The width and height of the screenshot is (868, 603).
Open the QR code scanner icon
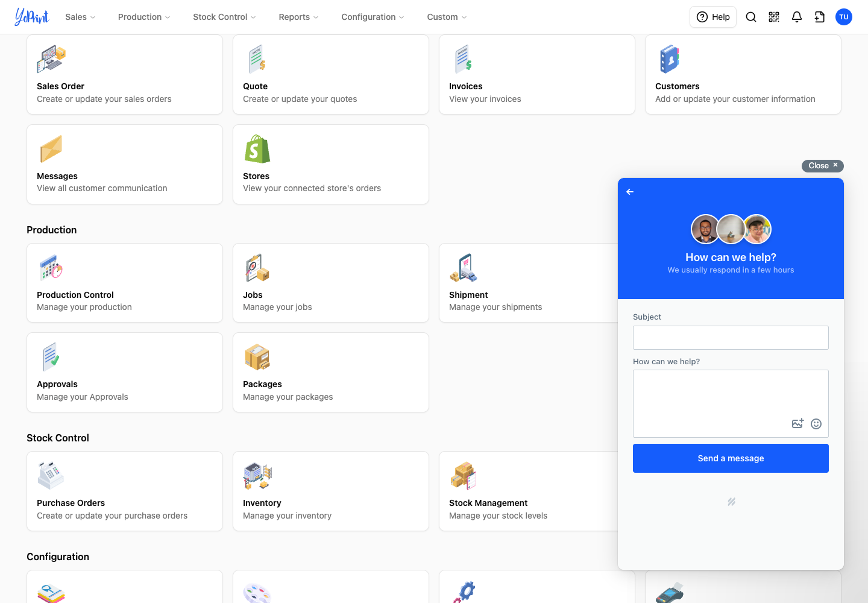[x=774, y=17]
